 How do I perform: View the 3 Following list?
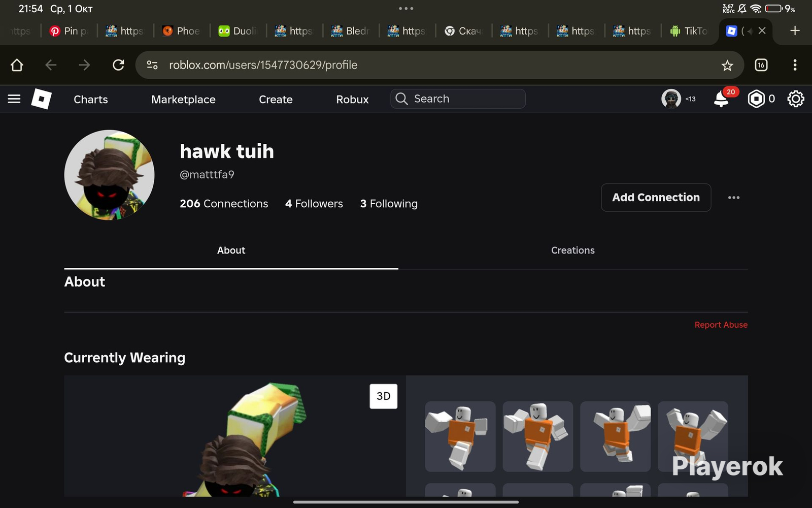click(x=389, y=204)
